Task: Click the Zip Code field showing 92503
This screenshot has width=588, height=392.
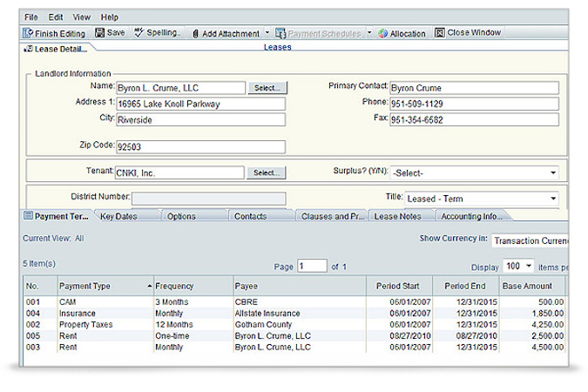Action: (200, 146)
